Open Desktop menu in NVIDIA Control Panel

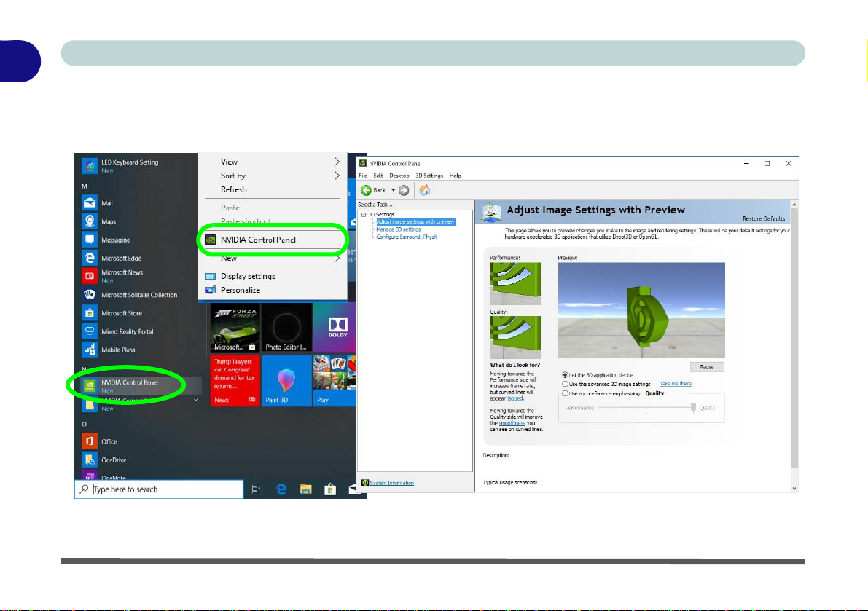pyautogui.click(x=399, y=176)
